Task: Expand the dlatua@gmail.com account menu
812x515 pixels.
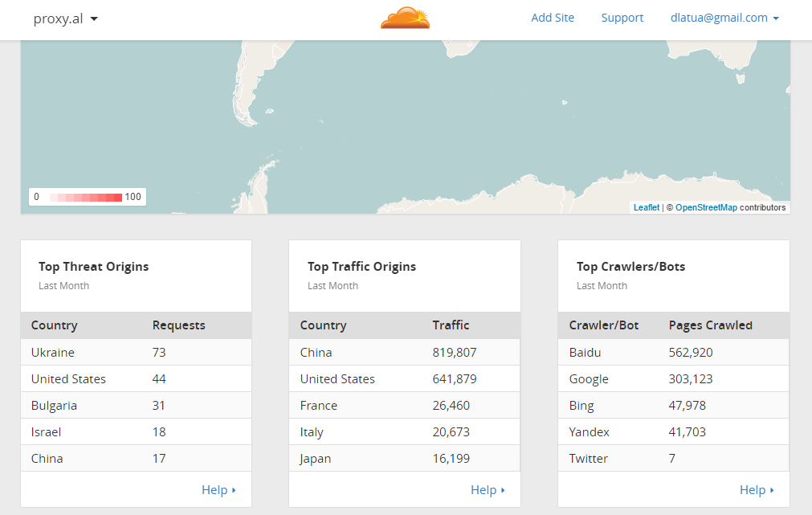Action: pos(724,18)
